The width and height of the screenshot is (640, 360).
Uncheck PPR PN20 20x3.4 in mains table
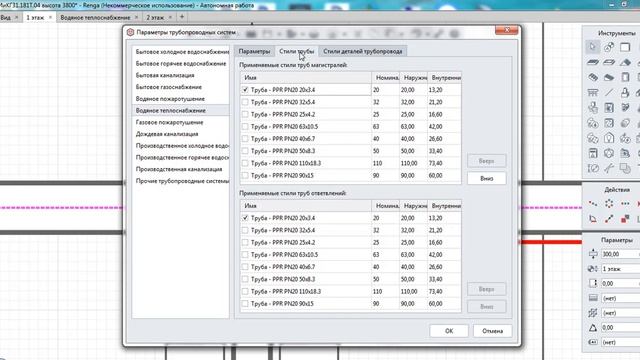(x=245, y=89)
